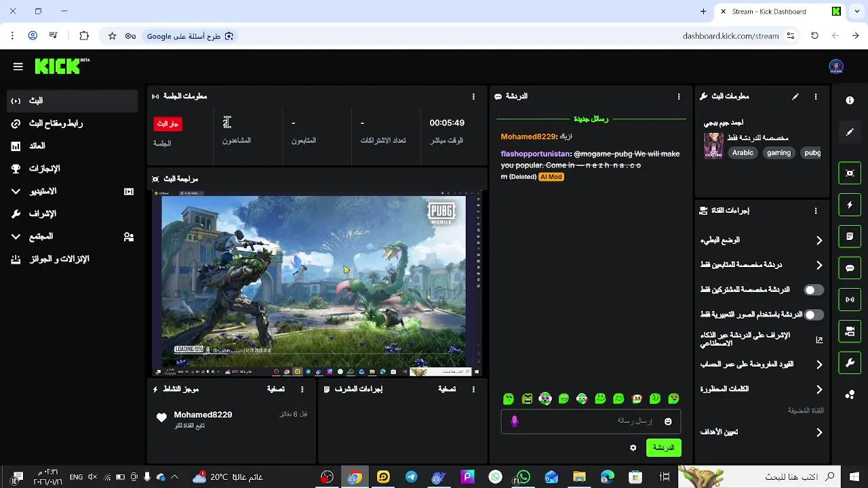
Task: Open chat settings gear icon
Action: [x=633, y=448]
